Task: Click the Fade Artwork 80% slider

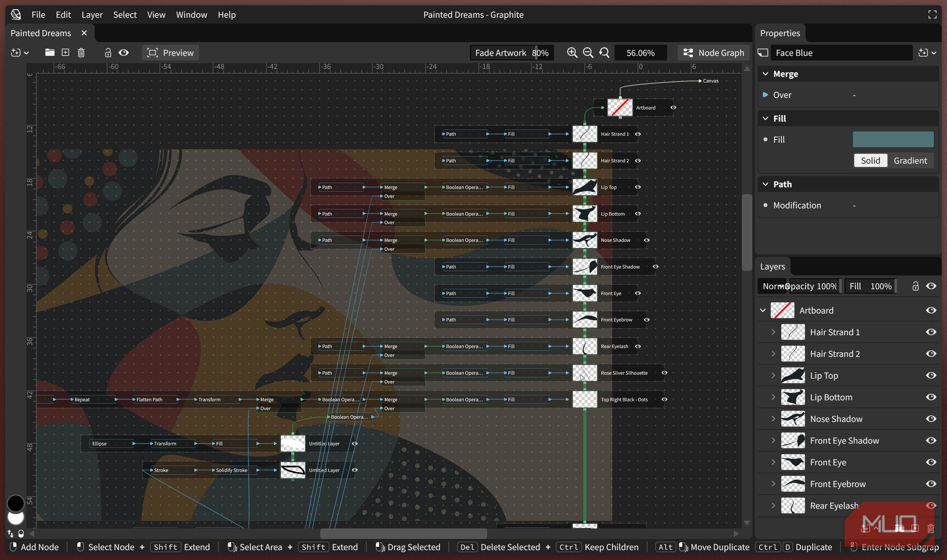Action: click(x=511, y=53)
